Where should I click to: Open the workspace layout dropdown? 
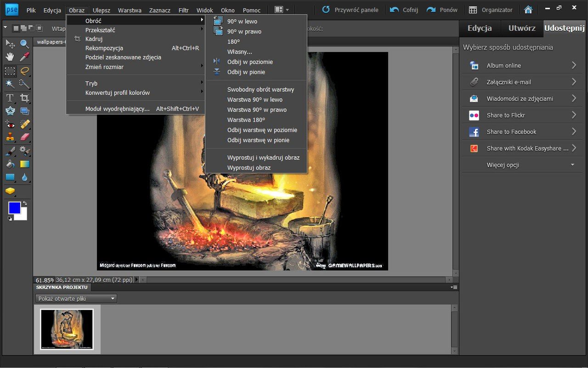[281, 10]
